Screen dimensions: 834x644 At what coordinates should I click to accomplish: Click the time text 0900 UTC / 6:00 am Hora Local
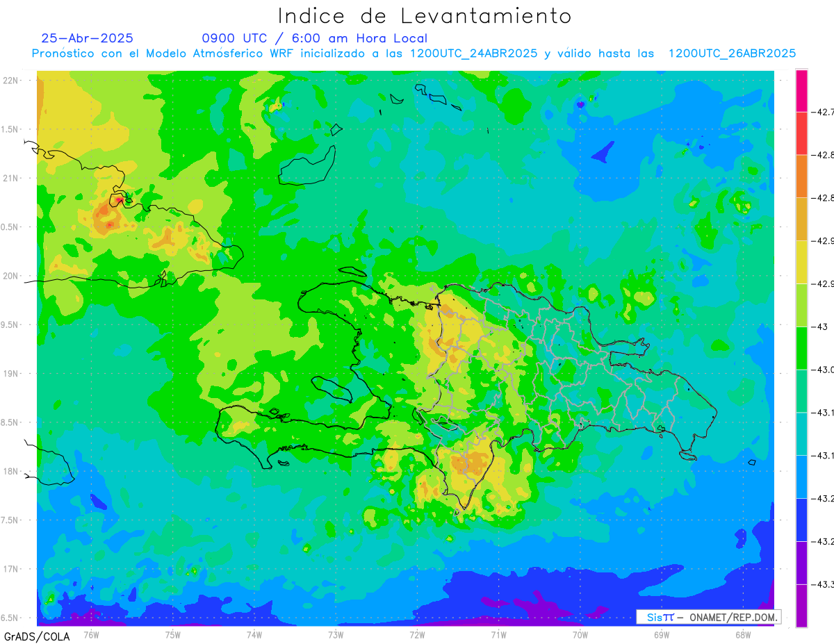pyautogui.click(x=315, y=38)
